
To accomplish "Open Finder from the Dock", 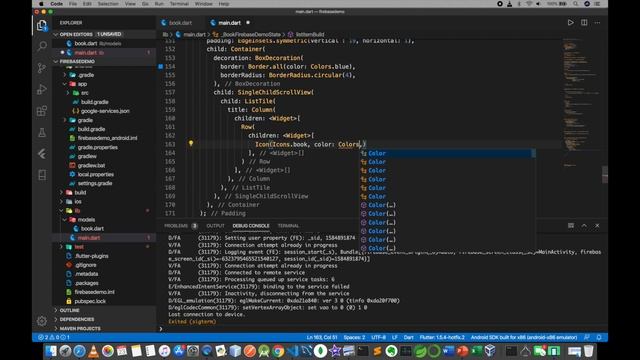I will (x=51, y=351).
